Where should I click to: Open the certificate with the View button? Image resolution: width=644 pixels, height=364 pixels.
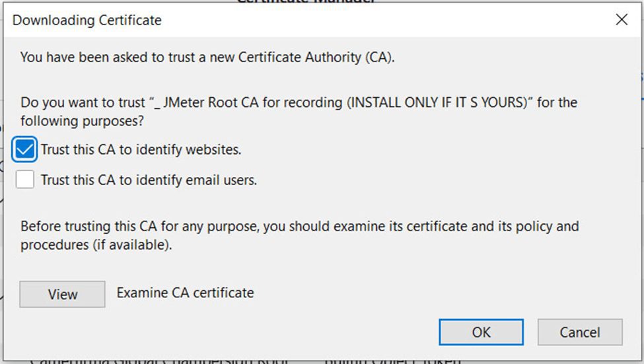click(63, 294)
